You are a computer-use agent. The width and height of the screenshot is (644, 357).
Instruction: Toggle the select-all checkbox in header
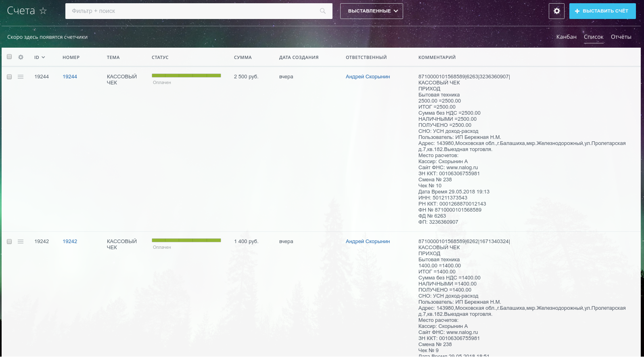[x=9, y=57]
